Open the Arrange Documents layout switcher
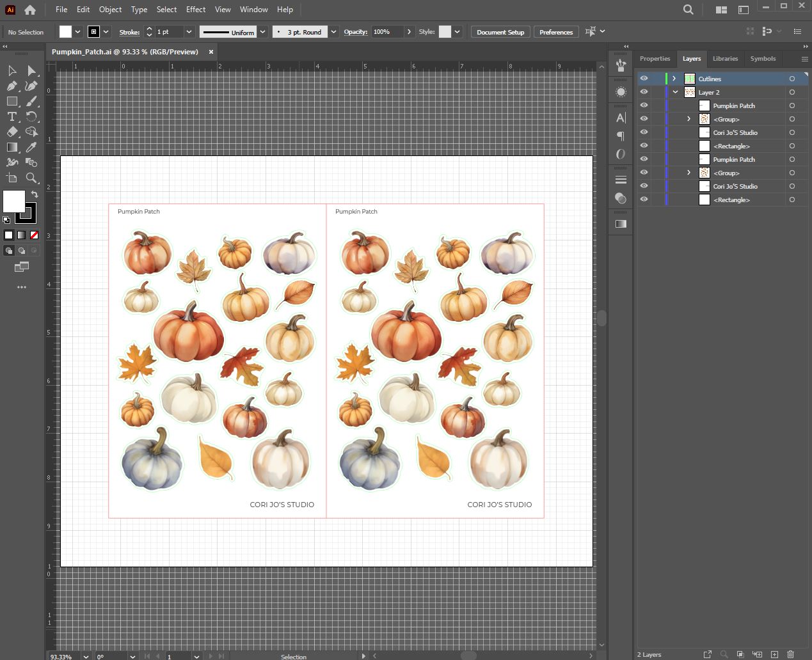This screenshot has width=812, height=660. (721, 10)
